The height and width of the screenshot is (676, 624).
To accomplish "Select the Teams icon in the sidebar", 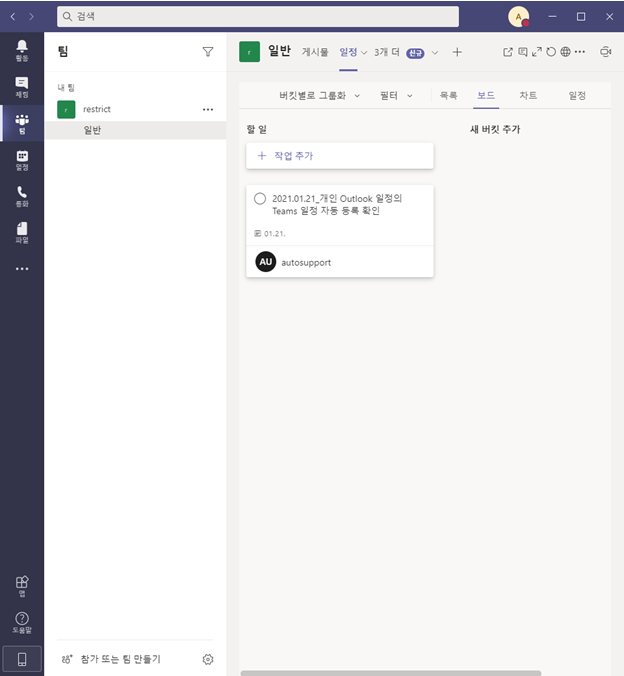I will (22, 124).
